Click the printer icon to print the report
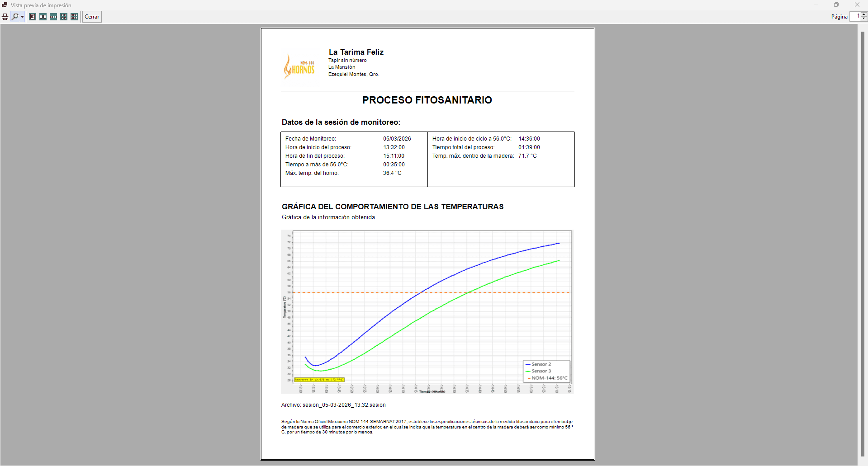 pos(5,17)
